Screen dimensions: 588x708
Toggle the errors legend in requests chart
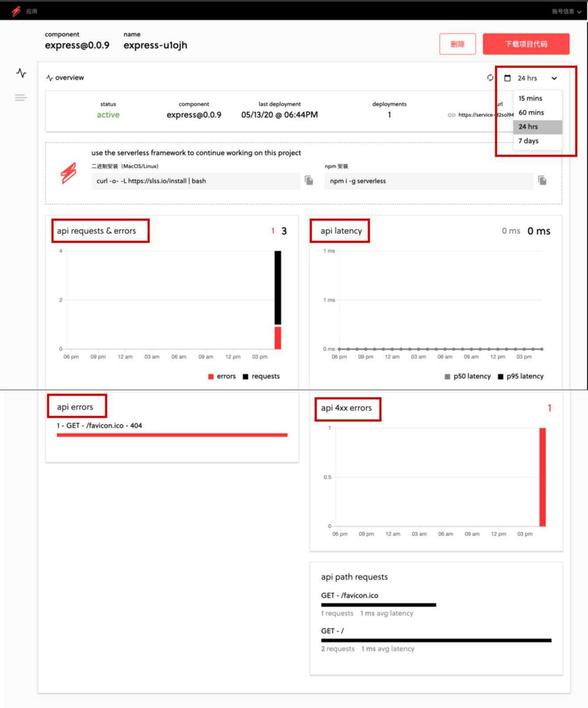222,376
